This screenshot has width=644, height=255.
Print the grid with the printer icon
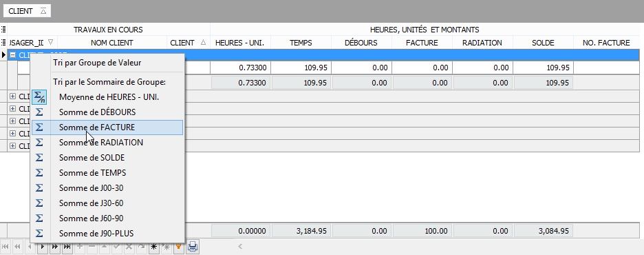[x=193, y=247]
